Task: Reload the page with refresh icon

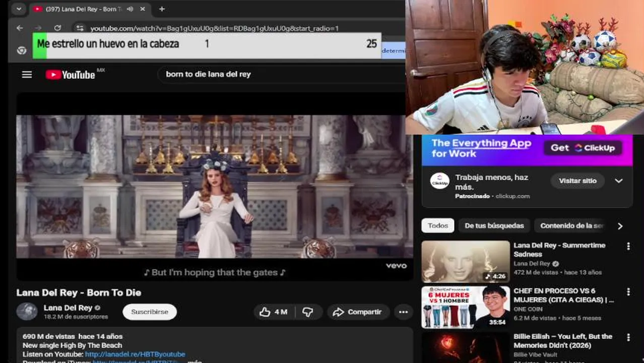Action: tap(57, 28)
